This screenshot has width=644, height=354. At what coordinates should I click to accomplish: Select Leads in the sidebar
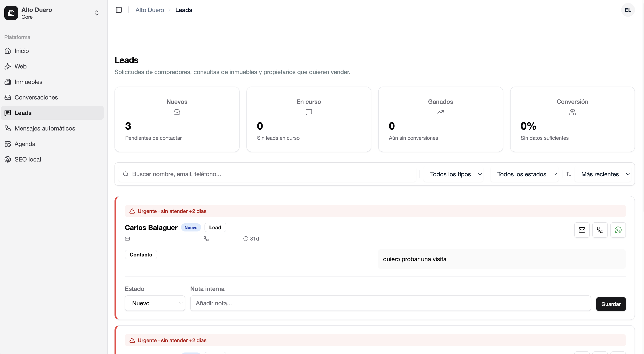pos(52,113)
